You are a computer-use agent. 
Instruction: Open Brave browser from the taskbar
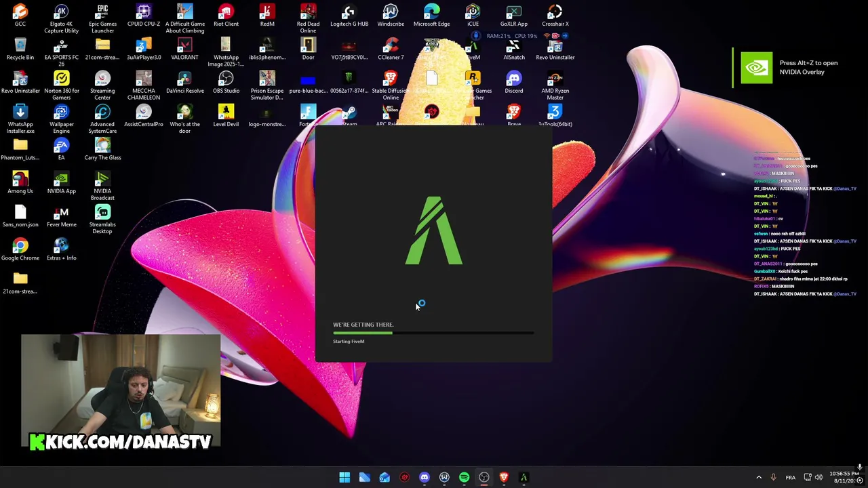click(x=504, y=478)
